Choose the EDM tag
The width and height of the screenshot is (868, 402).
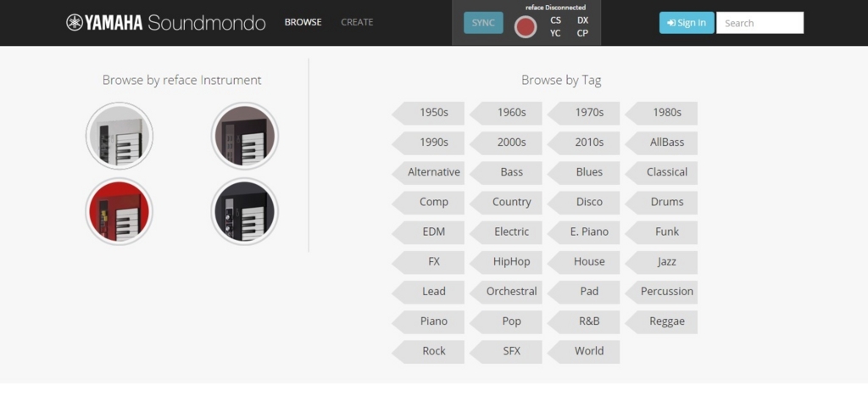[x=428, y=232]
